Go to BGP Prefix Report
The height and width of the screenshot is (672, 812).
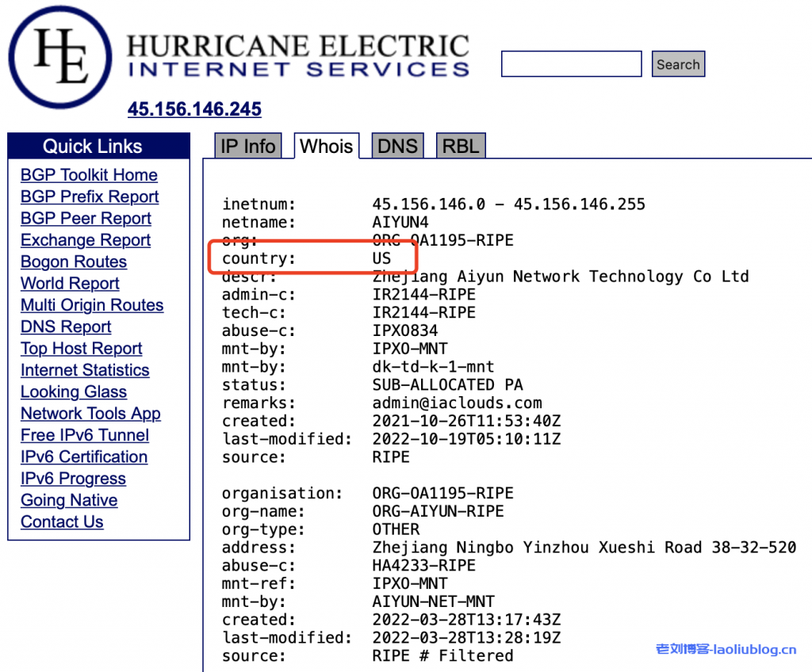pos(90,197)
